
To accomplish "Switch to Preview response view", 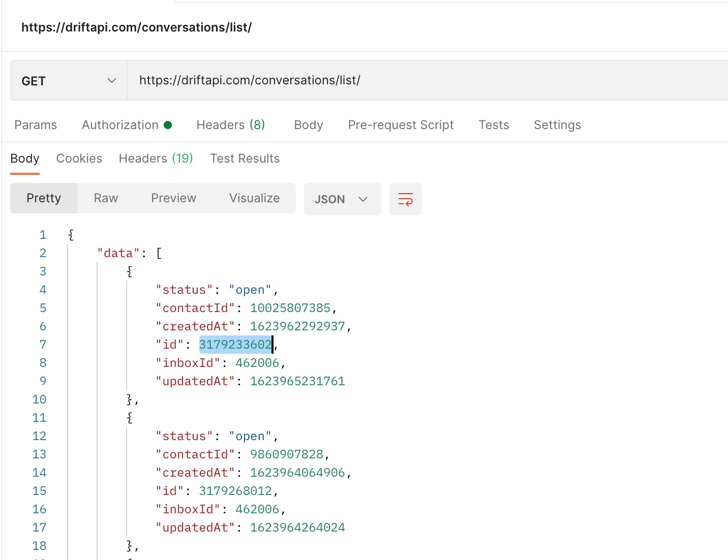I will [173, 198].
